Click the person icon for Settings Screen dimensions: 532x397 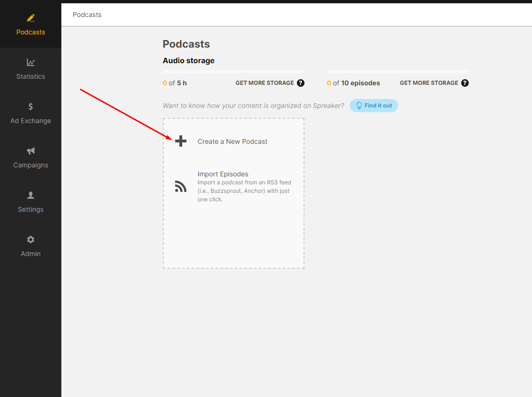[x=31, y=195]
